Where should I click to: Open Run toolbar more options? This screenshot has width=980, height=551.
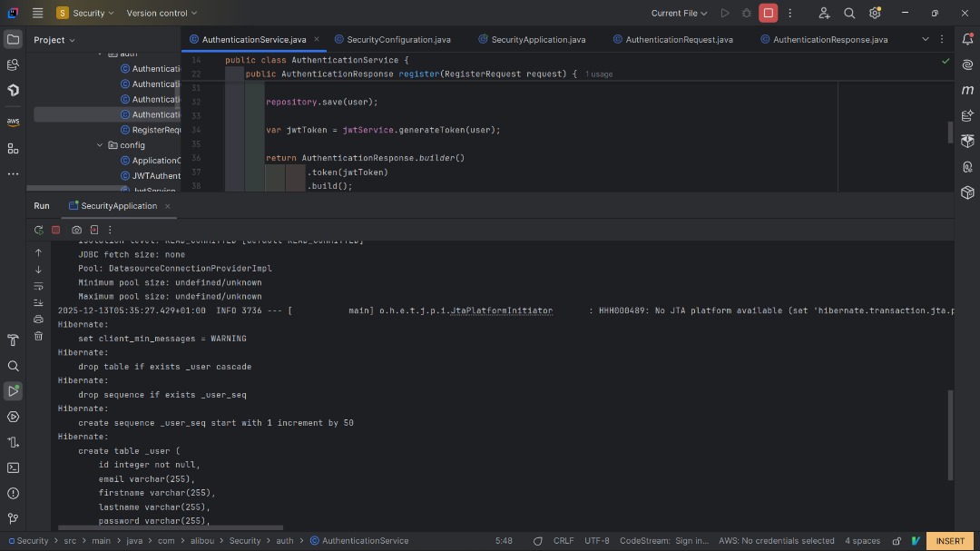pos(110,231)
